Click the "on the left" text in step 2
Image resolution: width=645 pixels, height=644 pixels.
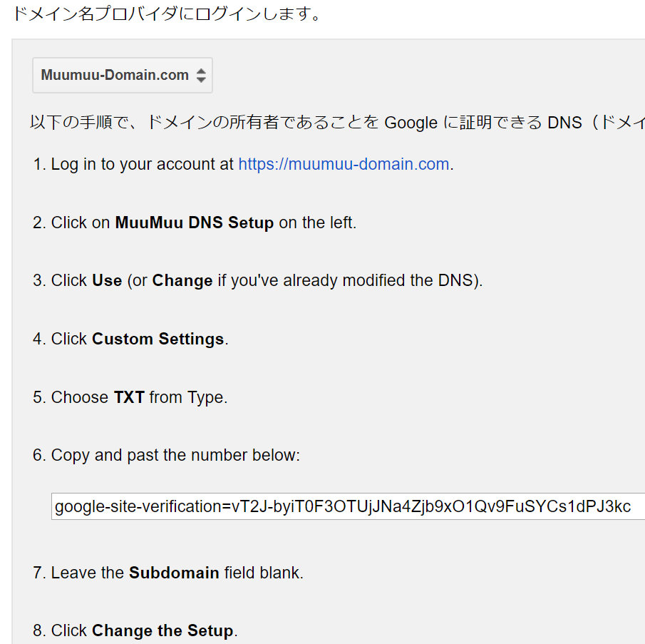(317, 223)
